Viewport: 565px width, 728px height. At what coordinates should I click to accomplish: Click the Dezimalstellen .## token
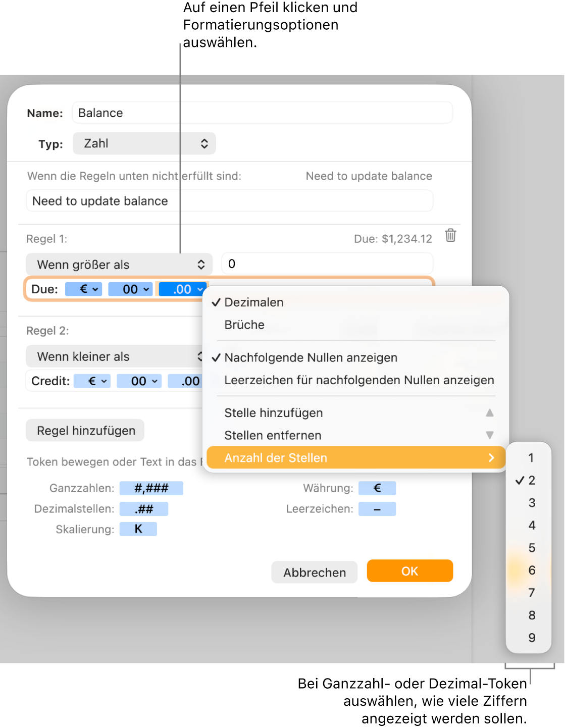pyautogui.click(x=144, y=509)
